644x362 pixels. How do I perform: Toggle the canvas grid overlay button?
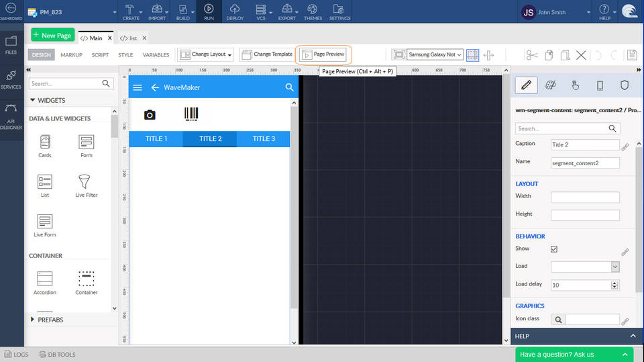point(473,55)
